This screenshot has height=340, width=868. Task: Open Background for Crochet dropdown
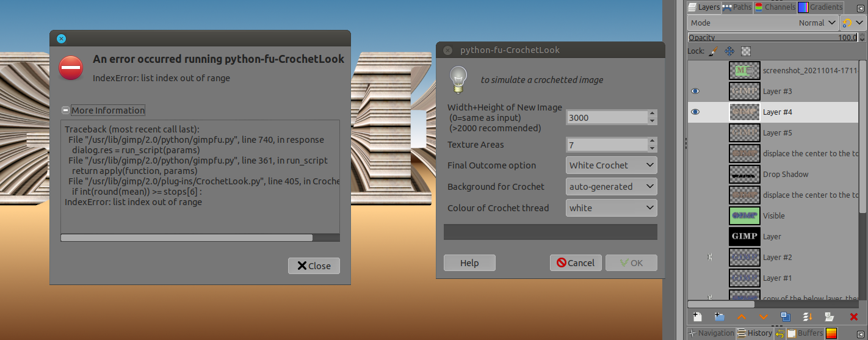click(x=611, y=186)
